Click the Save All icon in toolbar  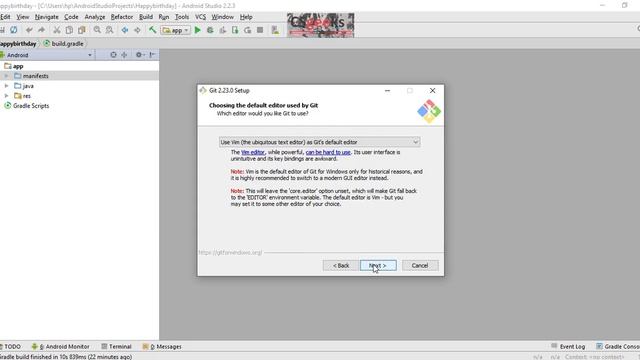[2, 30]
